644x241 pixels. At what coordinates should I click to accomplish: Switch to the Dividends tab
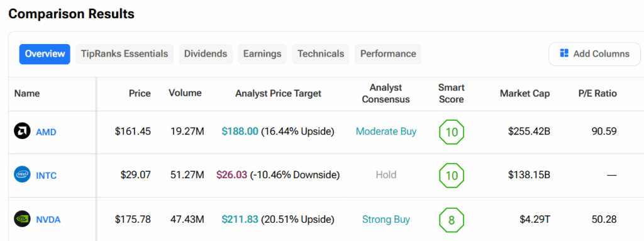(206, 54)
